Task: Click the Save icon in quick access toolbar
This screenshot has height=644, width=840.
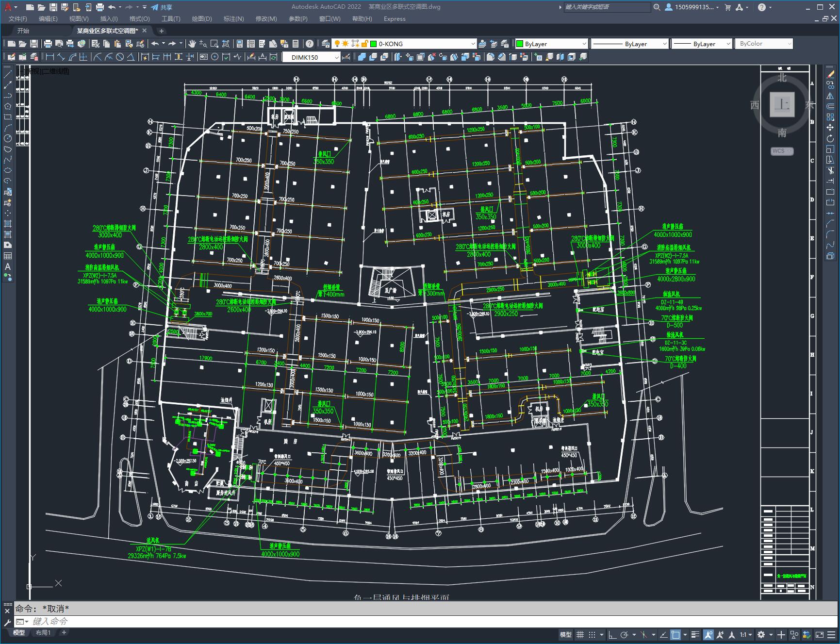Action: click(x=53, y=7)
